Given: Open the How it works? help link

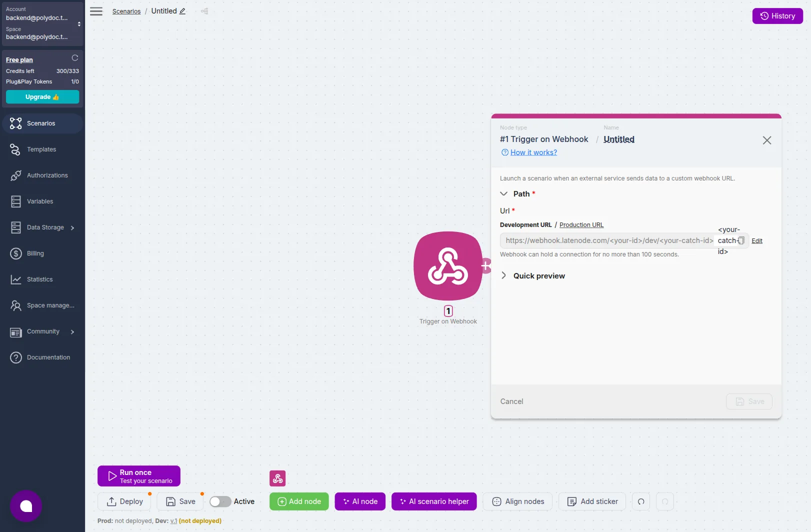Looking at the screenshot, I should (533, 152).
